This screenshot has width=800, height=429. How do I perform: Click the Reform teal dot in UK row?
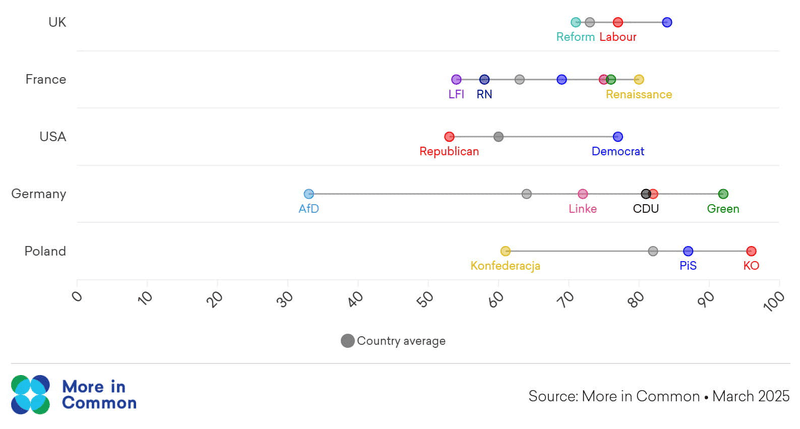click(576, 22)
